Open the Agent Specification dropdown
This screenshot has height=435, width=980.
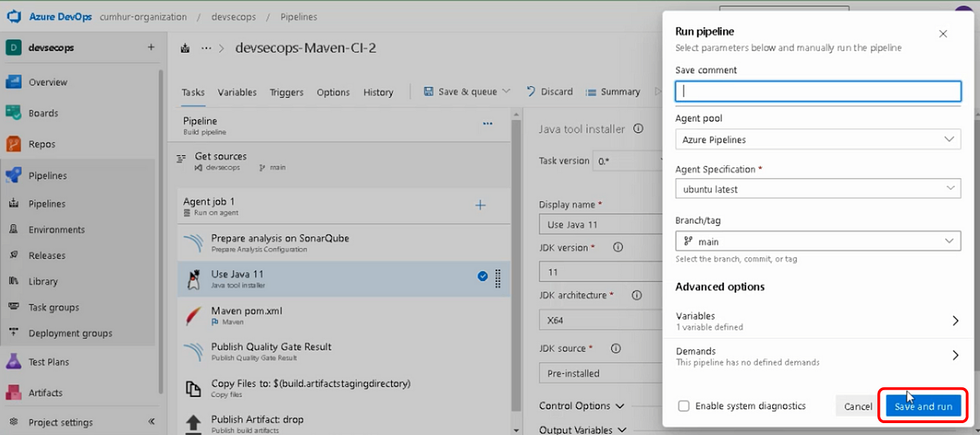click(818, 189)
